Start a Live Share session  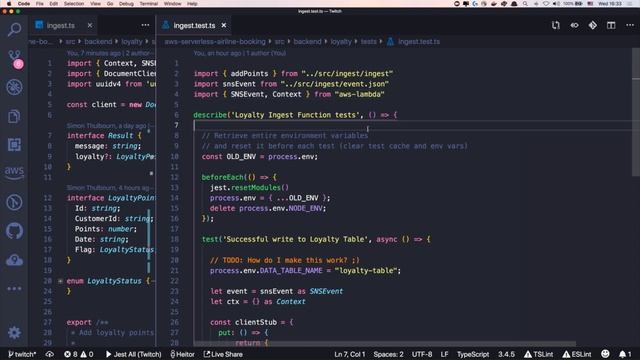click(x=223, y=354)
